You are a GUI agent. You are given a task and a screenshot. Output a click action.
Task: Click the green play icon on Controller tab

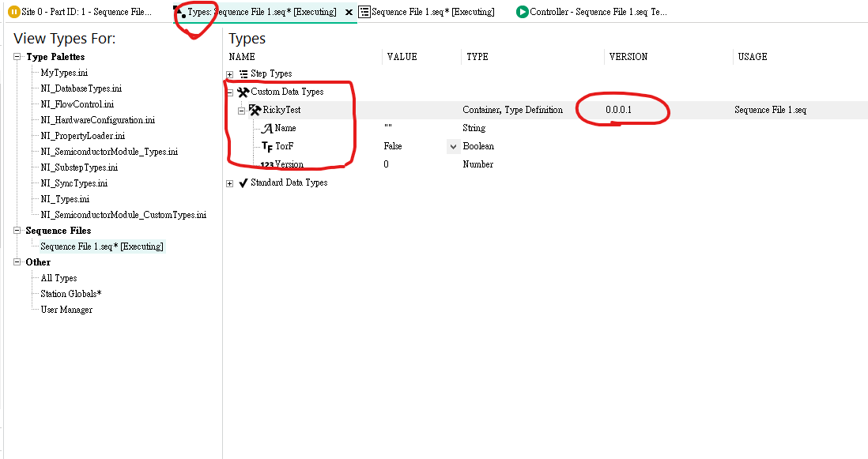522,12
